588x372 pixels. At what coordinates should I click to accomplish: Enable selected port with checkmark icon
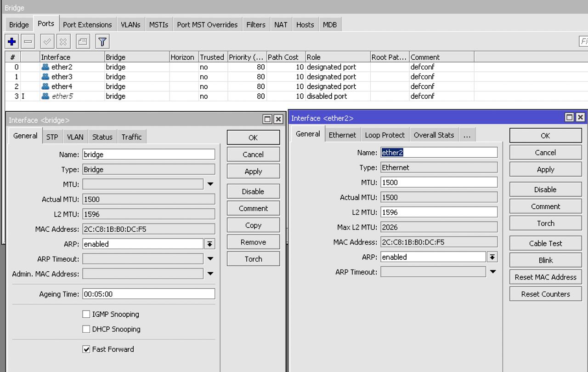(47, 42)
